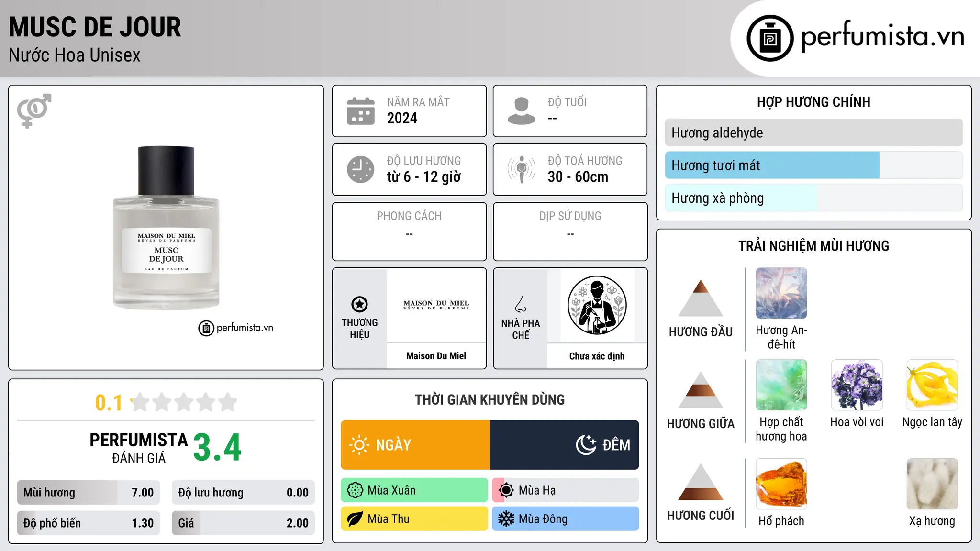980x551 pixels.
Task: Click the MUSC DE JOUR title
Action: click(x=95, y=27)
